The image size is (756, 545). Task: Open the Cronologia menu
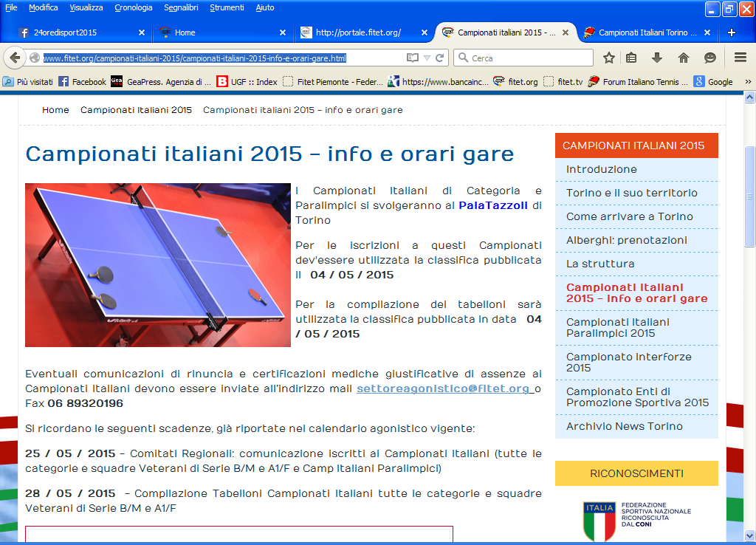134,7
